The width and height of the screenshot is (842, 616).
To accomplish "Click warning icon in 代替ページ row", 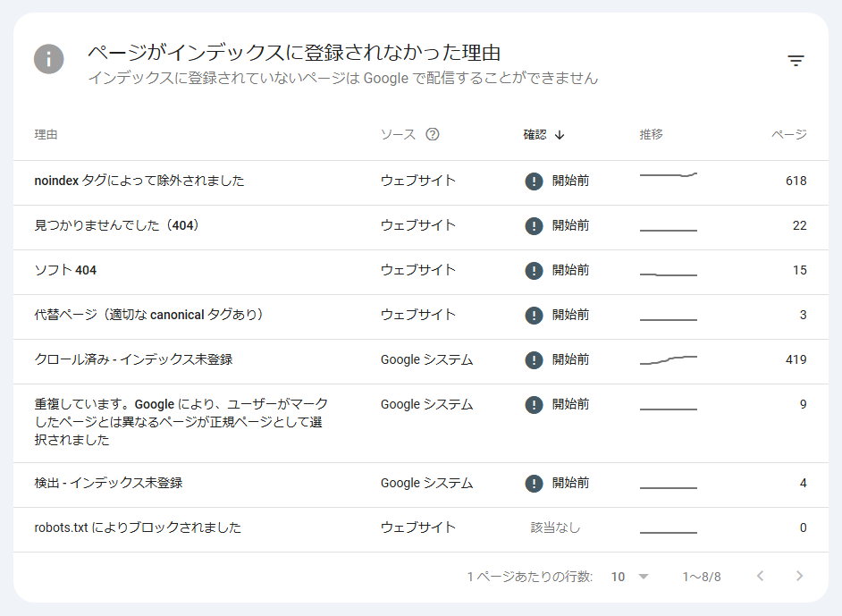I will click(x=534, y=315).
